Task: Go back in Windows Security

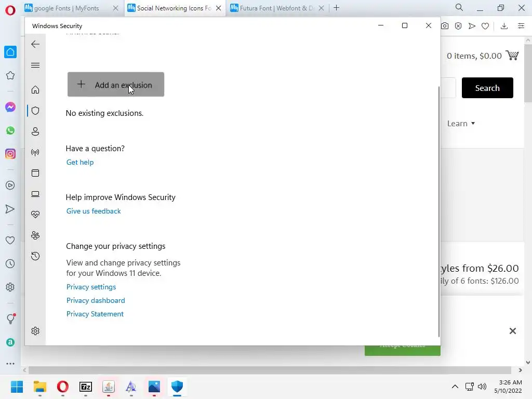Action: [35, 44]
